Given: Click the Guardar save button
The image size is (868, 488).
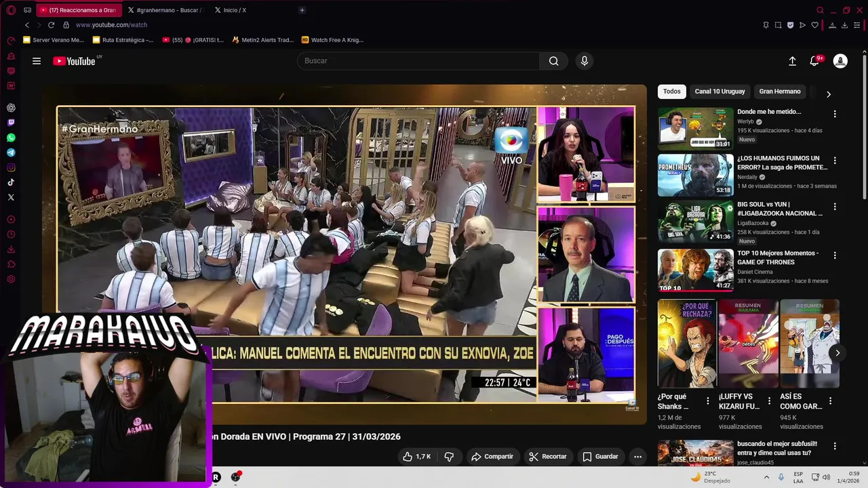Looking at the screenshot, I should [600, 457].
